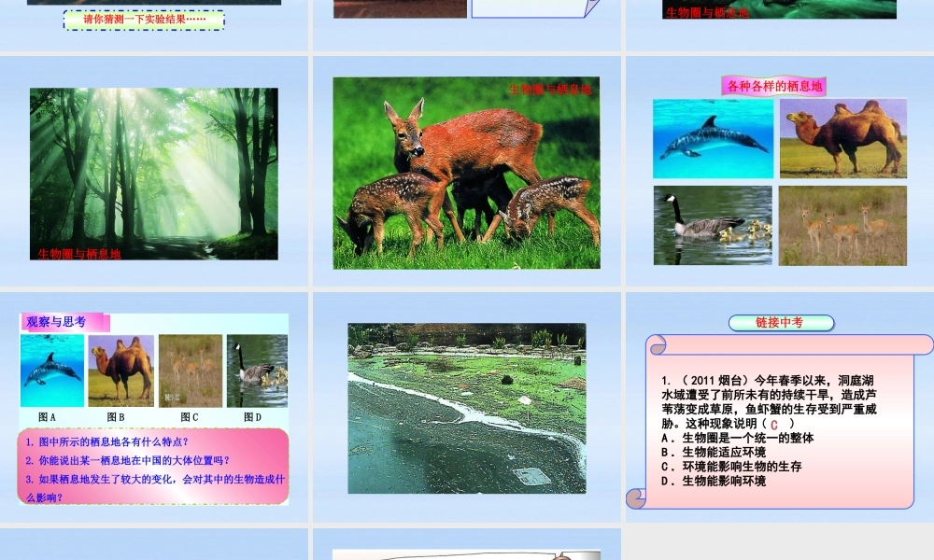Select the dolphin photo under 各种各样的栖息地

713,139
